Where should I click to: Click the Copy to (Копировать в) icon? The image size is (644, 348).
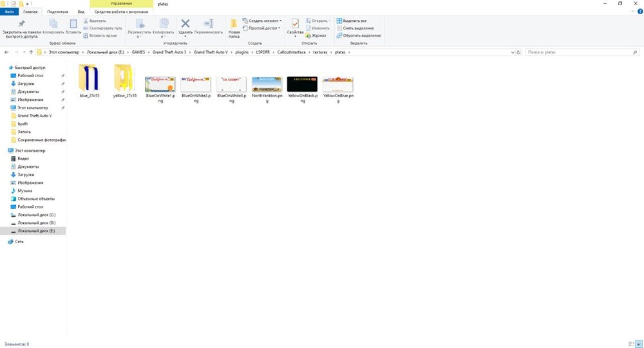(163, 24)
